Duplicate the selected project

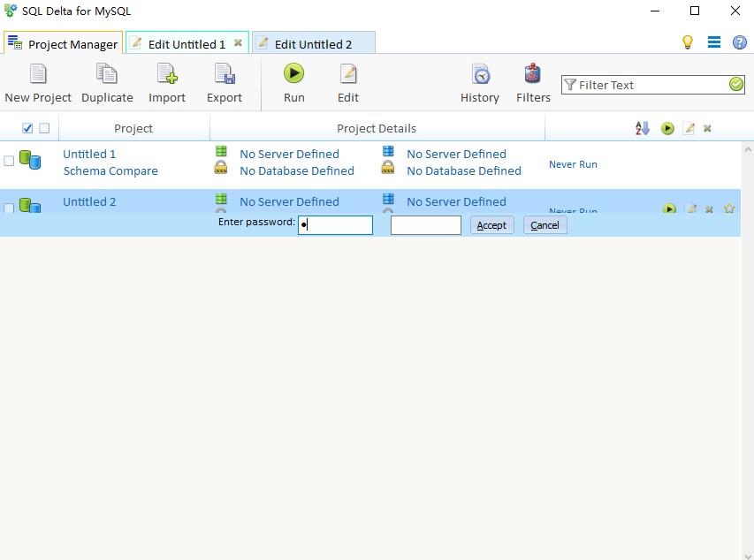click(107, 84)
